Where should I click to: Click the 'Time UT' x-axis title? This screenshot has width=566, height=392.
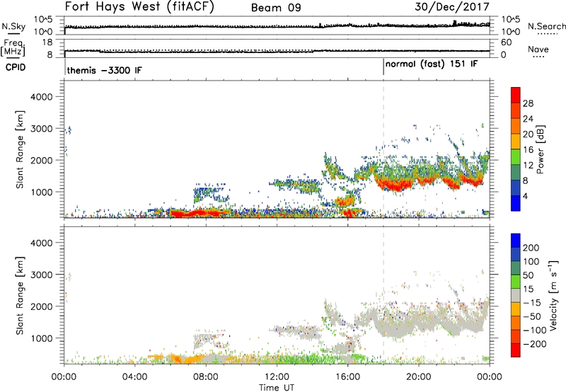click(277, 388)
